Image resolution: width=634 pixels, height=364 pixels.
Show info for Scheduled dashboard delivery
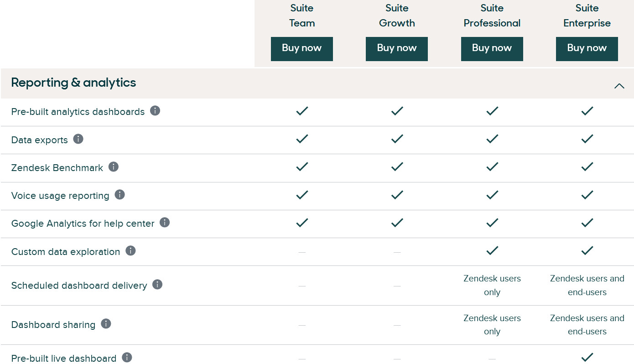[x=157, y=285]
